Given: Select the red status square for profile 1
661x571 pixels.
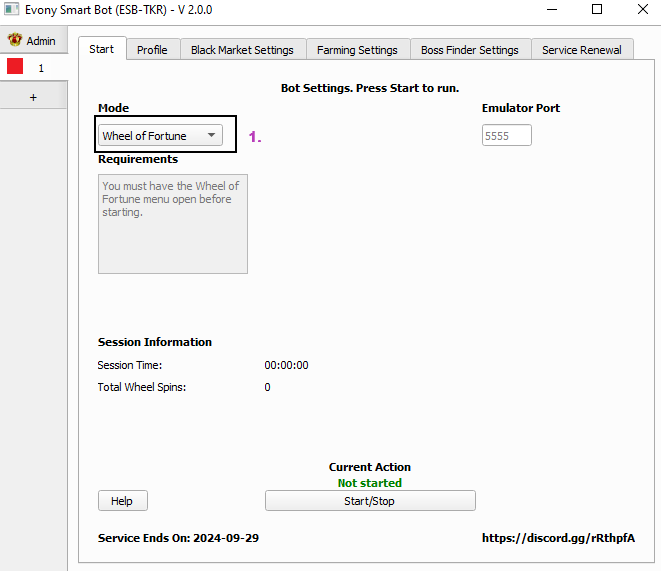Looking at the screenshot, I should [15, 67].
